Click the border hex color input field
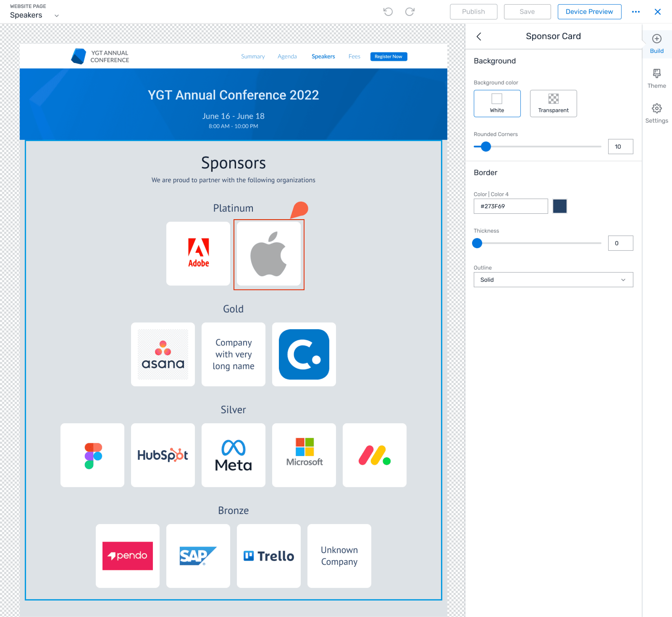This screenshot has height=617, width=672. pyautogui.click(x=510, y=206)
